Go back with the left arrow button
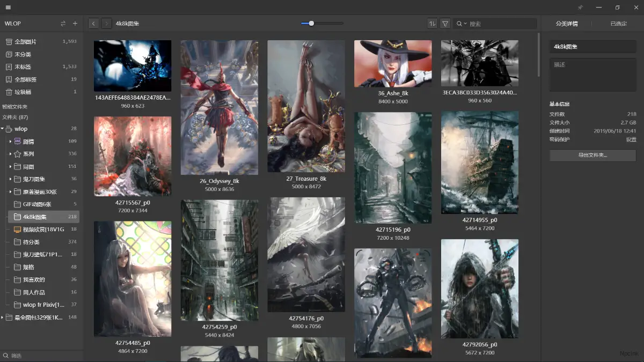 pos(93,24)
